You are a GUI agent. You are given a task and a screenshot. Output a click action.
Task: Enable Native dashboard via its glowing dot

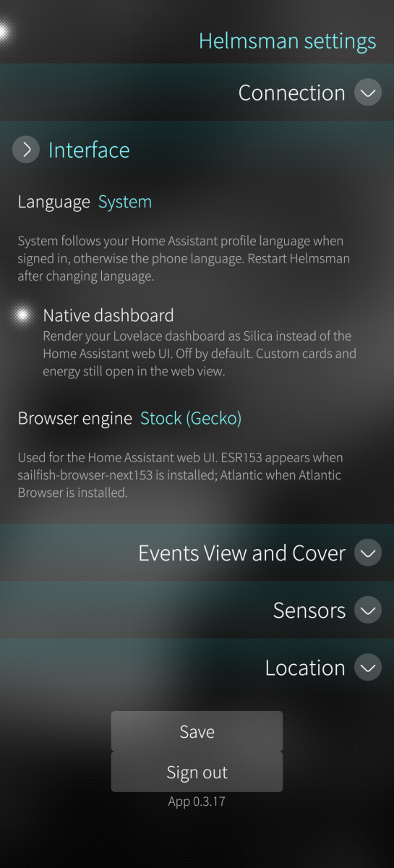23,315
